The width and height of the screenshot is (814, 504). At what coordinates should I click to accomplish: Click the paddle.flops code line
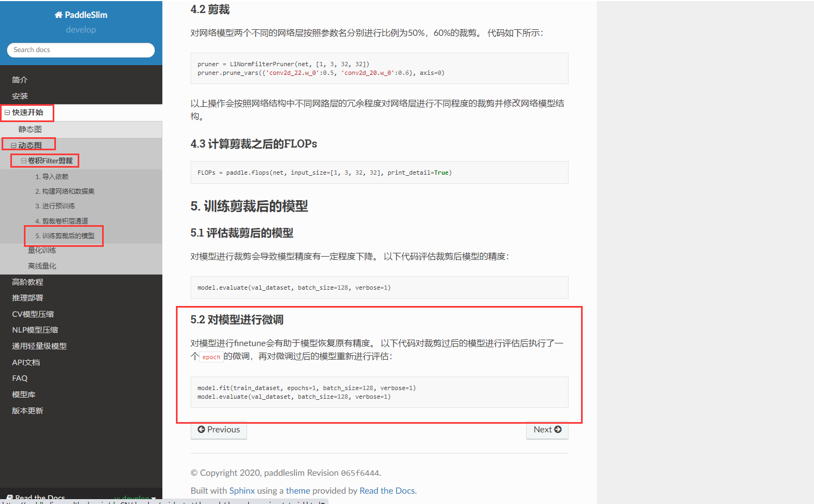pyautogui.click(x=325, y=173)
